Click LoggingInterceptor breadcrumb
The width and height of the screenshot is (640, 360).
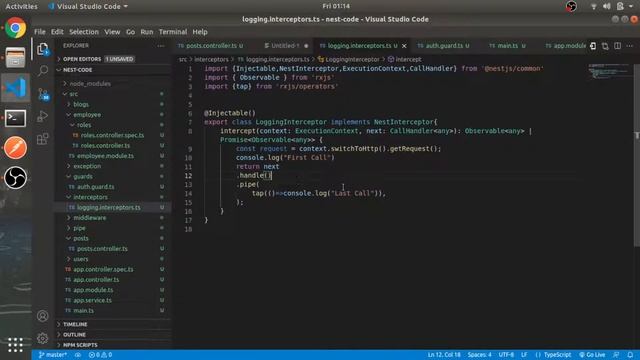point(349,59)
